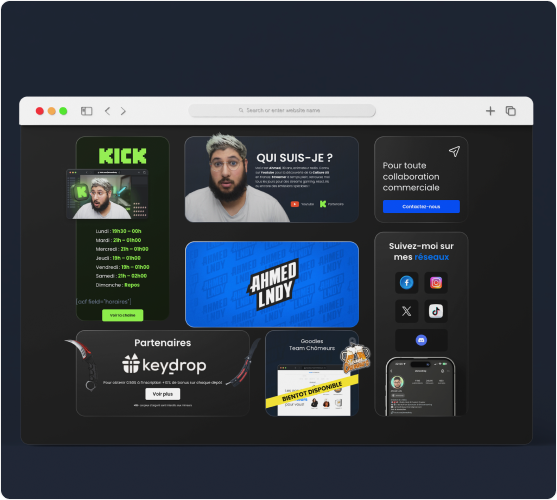Click the paper plane icon in collaboration card
The height and width of the screenshot is (500, 557).
point(454,151)
